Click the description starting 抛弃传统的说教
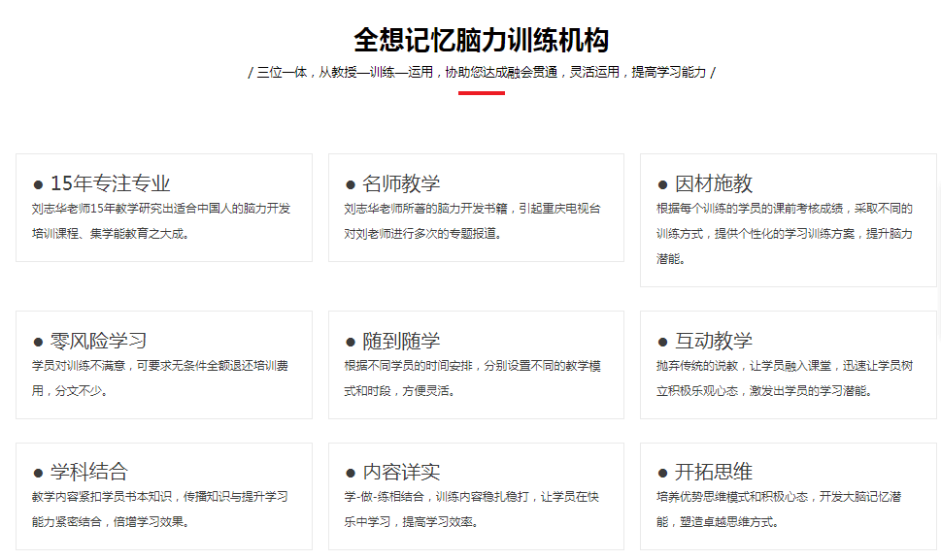 tap(785, 378)
